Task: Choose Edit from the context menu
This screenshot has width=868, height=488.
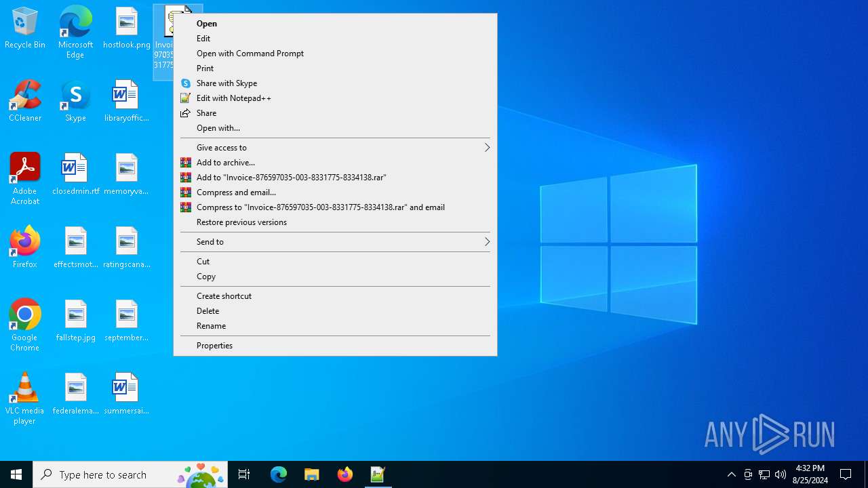Action: pyautogui.click(x=335, y=39)
